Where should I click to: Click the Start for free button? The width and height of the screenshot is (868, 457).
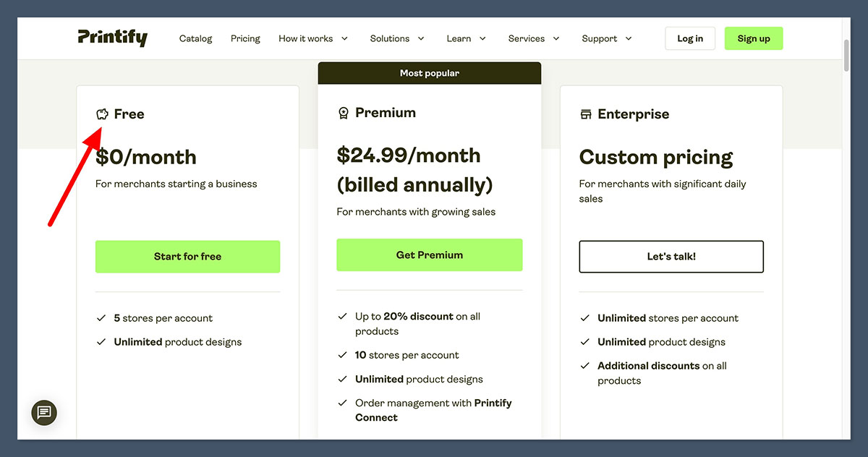pos(187,255)
